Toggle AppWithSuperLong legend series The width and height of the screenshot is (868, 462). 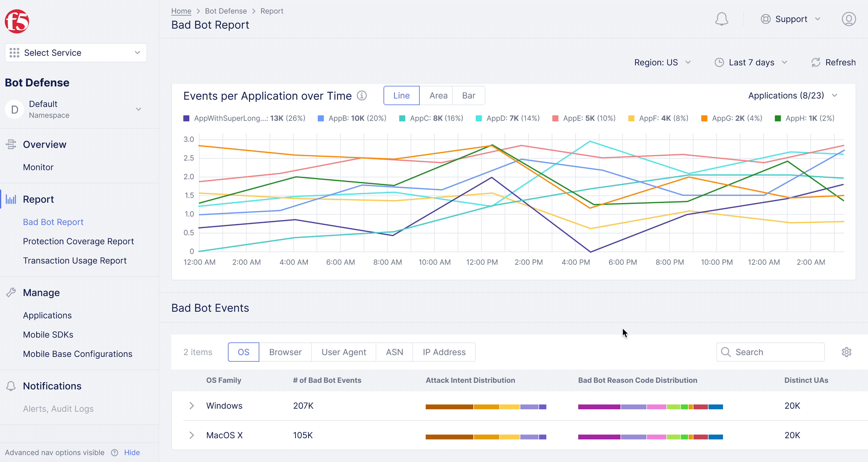(244, 118)
